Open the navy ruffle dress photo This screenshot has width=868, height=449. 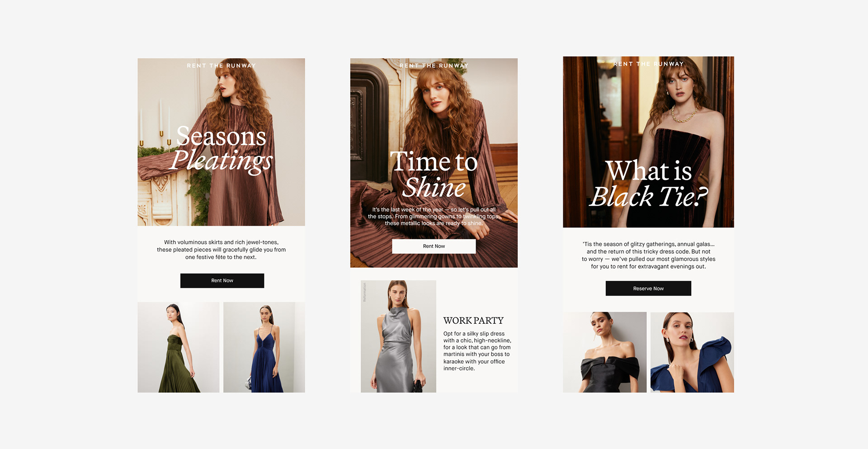coord(692,352)
